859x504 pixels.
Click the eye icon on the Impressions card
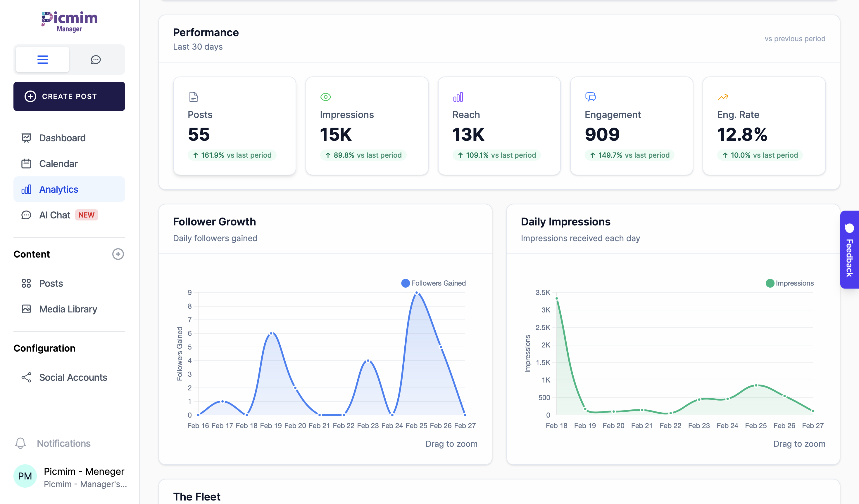325,97
